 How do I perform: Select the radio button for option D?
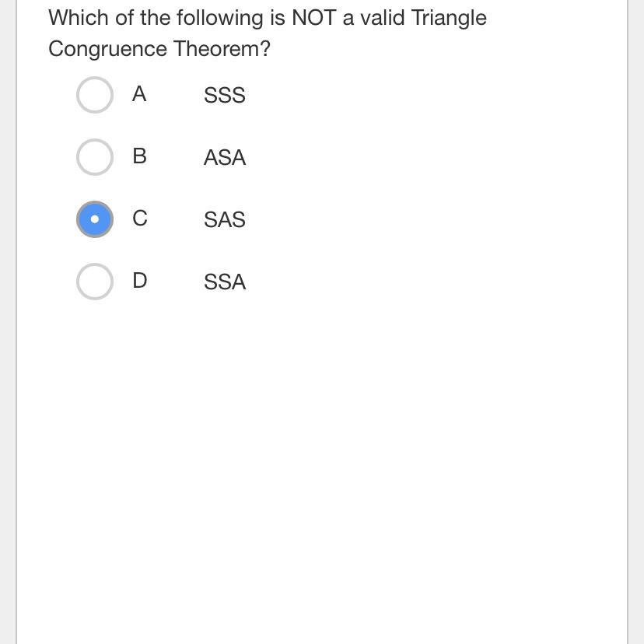[95, 282]
